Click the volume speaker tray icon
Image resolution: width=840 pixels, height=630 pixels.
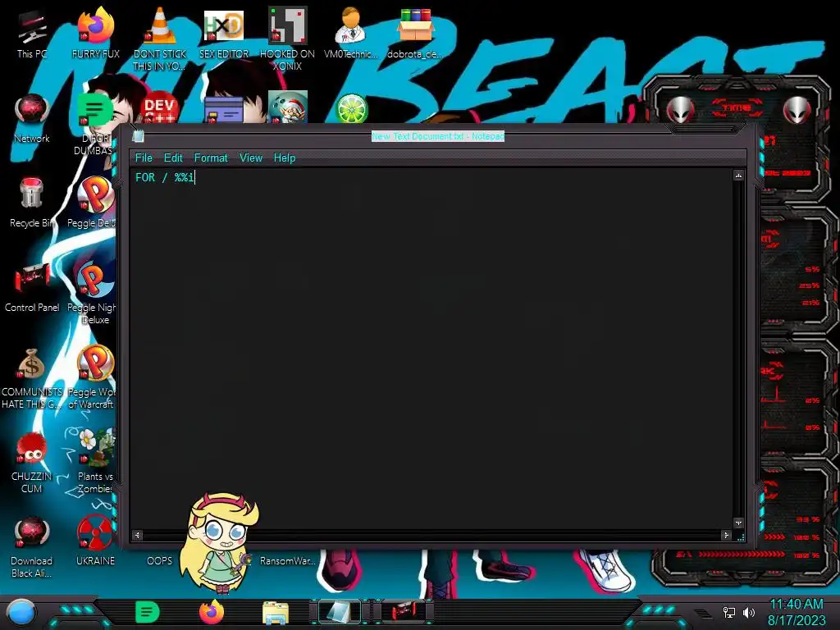pos(749,612)
